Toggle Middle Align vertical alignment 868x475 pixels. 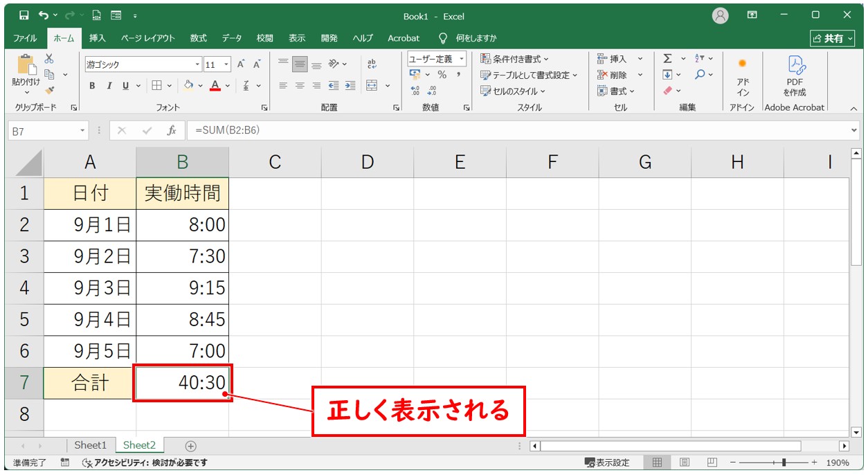click(300, 64)
